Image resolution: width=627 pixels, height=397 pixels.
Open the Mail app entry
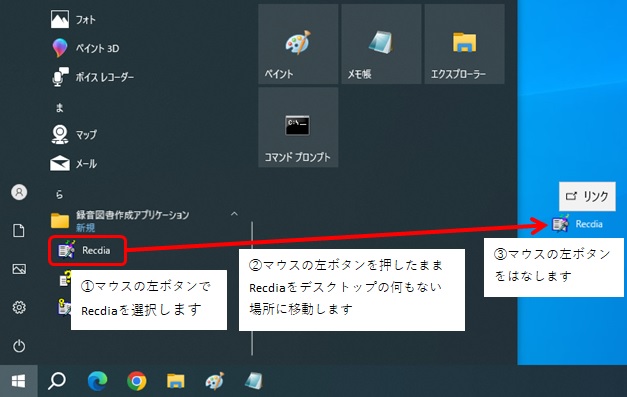[x=74, y=163]
